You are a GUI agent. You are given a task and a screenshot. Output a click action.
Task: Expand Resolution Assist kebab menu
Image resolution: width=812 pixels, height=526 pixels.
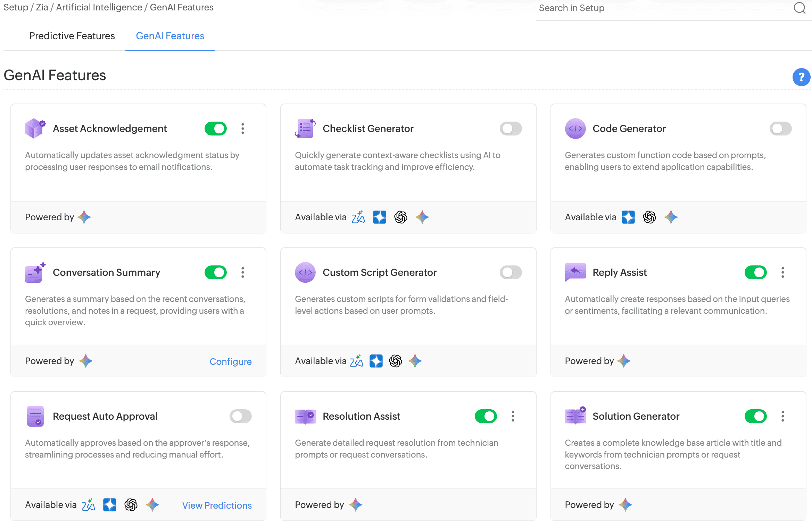point(513,416)
